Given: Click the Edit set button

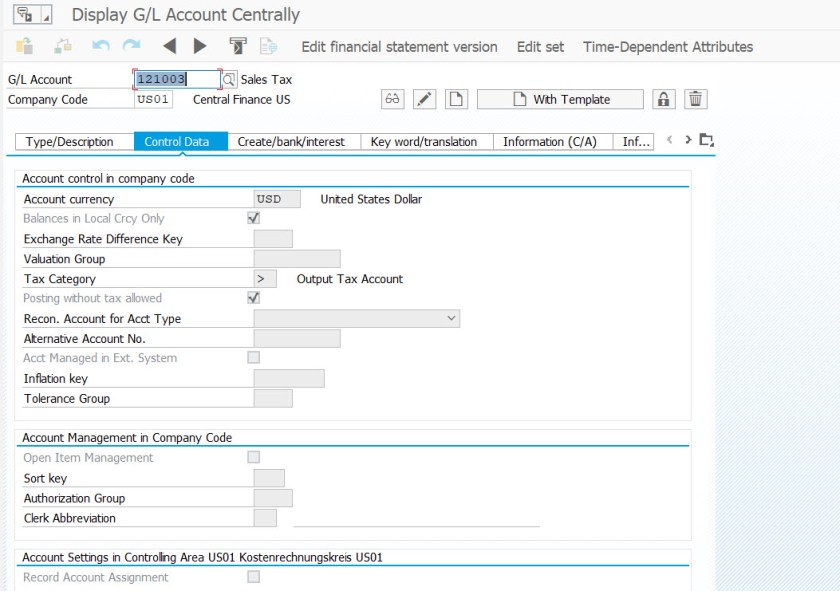Looking at the screenshot, I should pyautogui.click(x=540, y=47).
